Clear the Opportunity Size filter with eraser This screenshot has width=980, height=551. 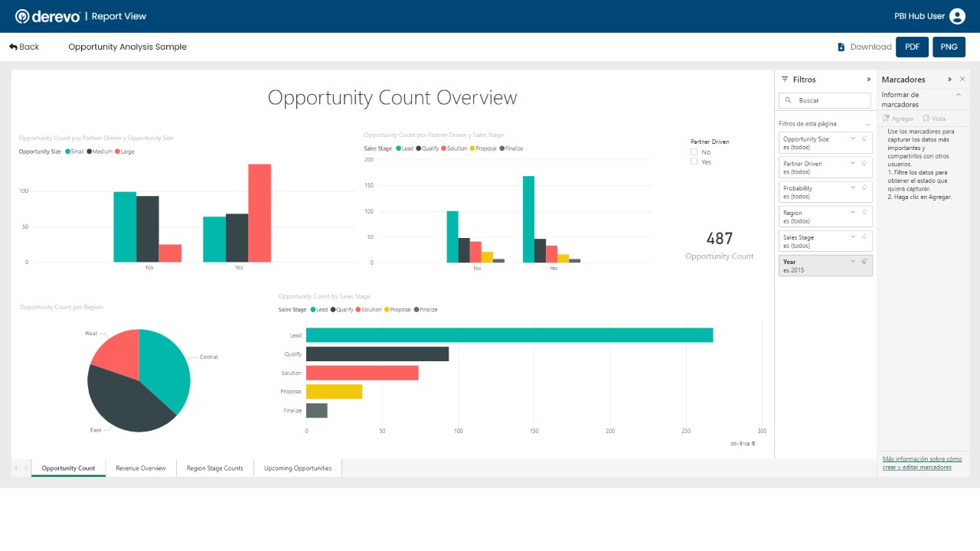pyautogui.click(x=864, y=139)
